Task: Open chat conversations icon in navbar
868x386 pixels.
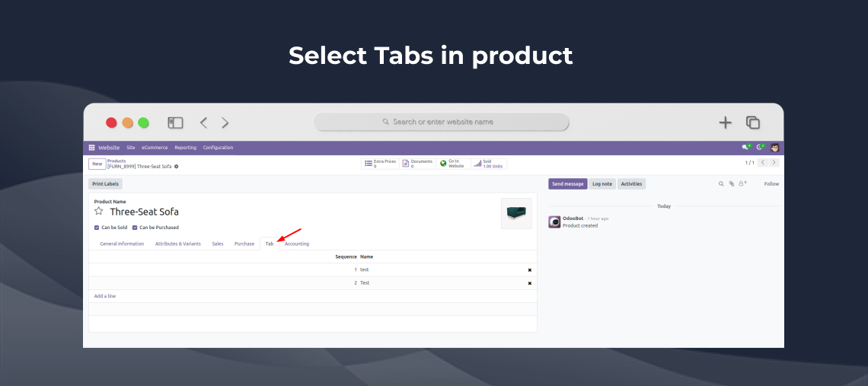Action: 745,148
